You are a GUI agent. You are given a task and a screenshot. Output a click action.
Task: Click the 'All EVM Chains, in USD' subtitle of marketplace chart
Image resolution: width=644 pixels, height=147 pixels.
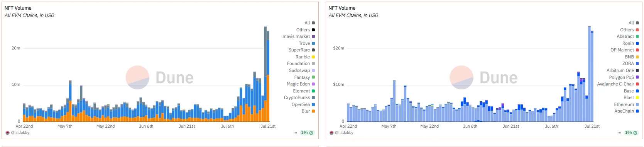tap(29, 15)
